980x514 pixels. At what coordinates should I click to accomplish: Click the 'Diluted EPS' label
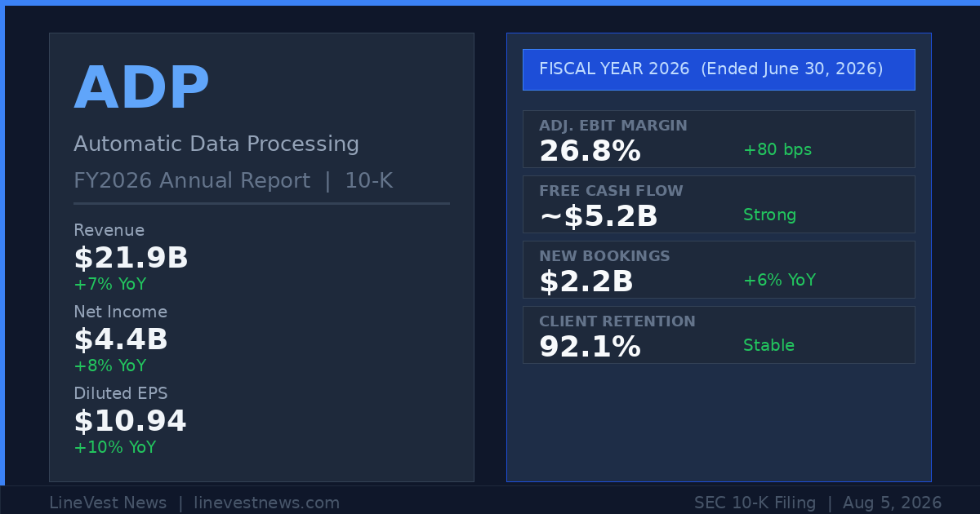[120, 393]
